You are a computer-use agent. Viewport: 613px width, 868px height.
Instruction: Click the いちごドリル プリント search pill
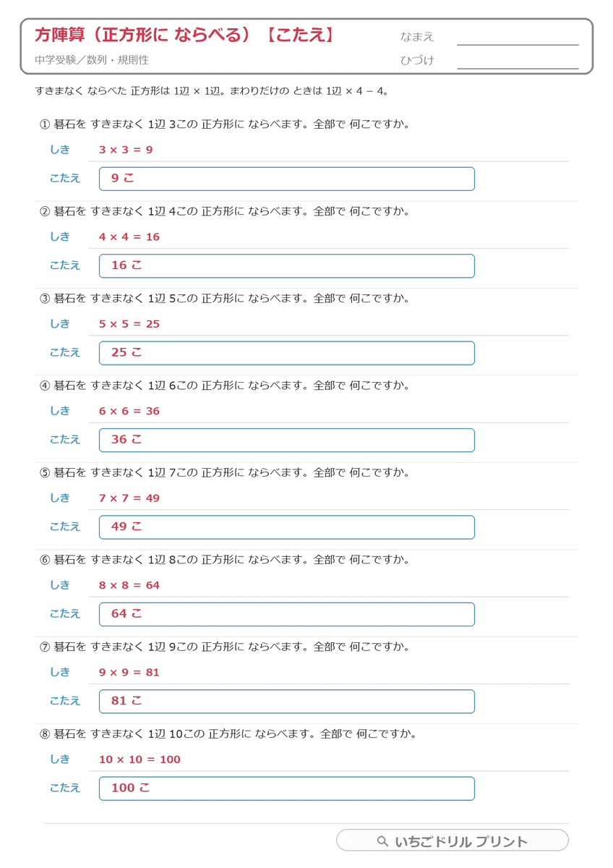[453, 841]
